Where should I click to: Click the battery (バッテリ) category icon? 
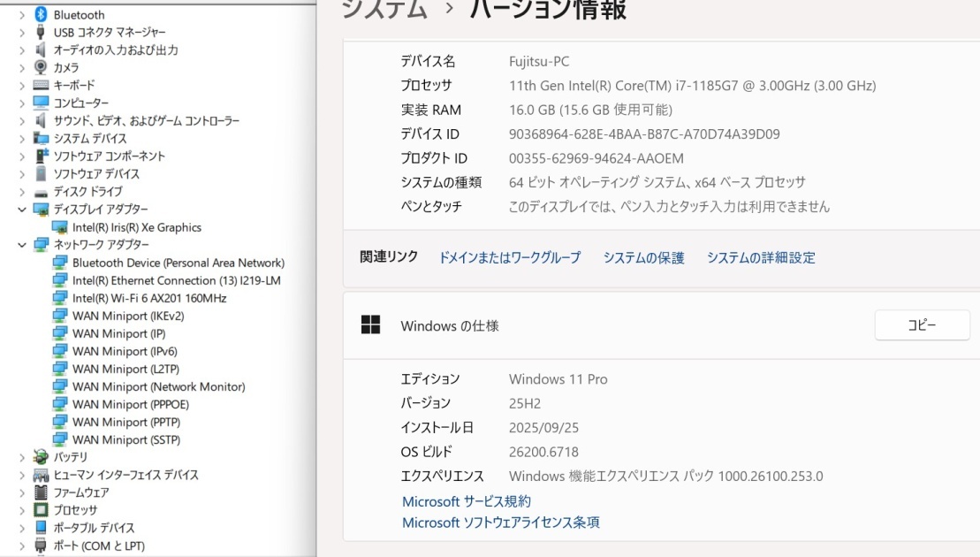point(41,457)
